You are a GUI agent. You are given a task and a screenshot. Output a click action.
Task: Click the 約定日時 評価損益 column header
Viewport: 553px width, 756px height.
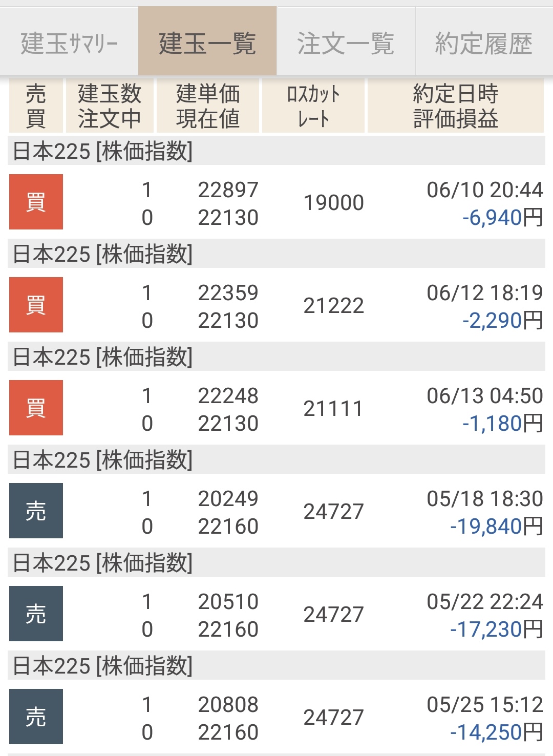point(456,106)
